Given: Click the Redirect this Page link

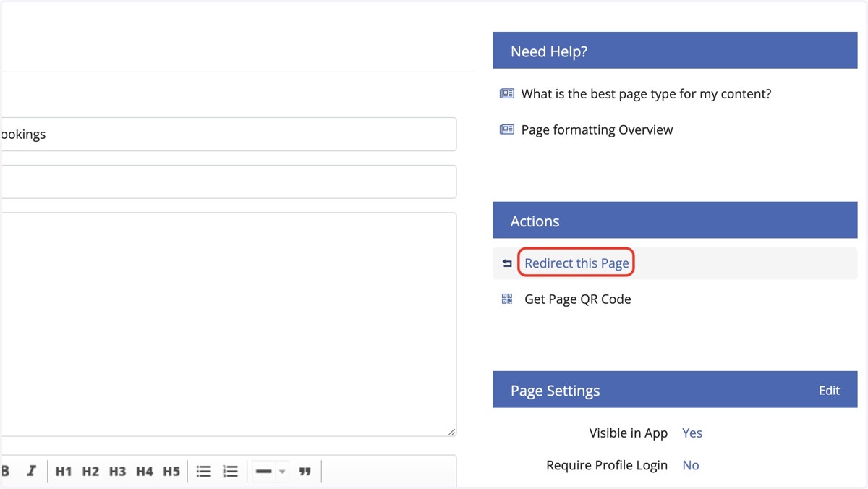Looking at the screenshot, I should click(576, 263).
